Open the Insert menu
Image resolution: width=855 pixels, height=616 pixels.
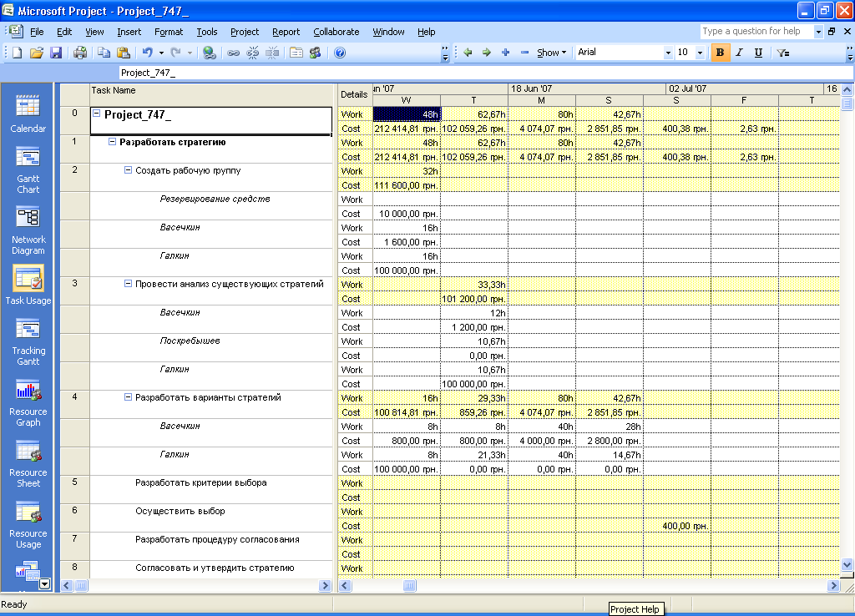(x=129, y=32)
